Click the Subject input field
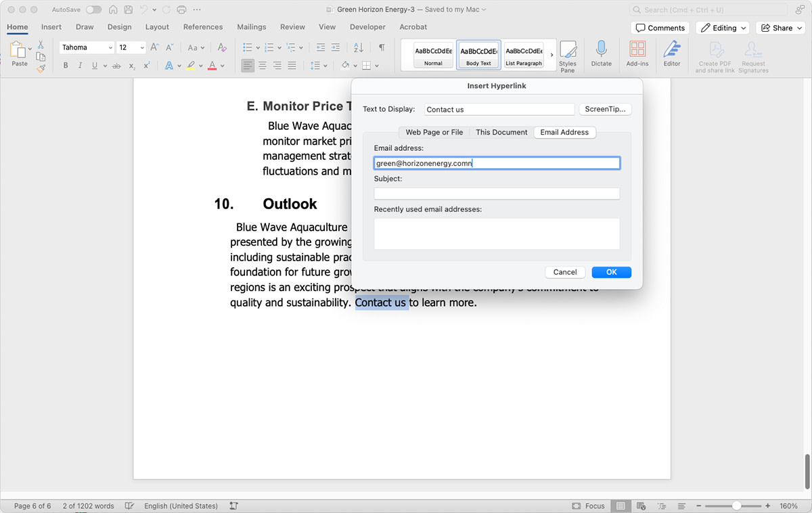This screenshot has width=812, height=513. 497,194
